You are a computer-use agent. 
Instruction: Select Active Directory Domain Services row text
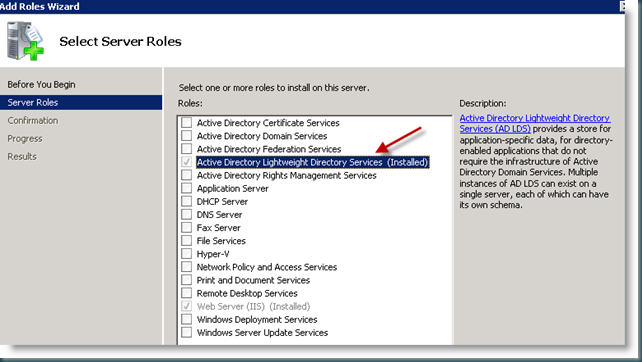262,136
